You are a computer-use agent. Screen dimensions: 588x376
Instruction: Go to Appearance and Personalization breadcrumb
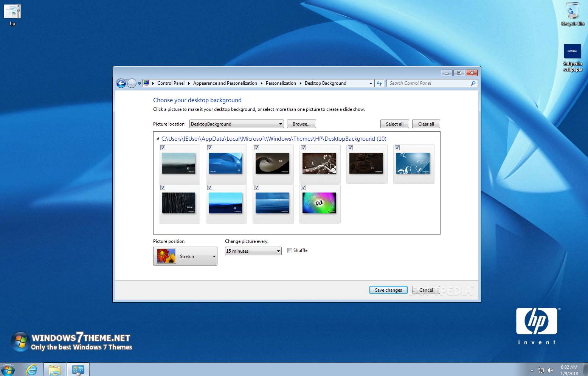[225, 83]
